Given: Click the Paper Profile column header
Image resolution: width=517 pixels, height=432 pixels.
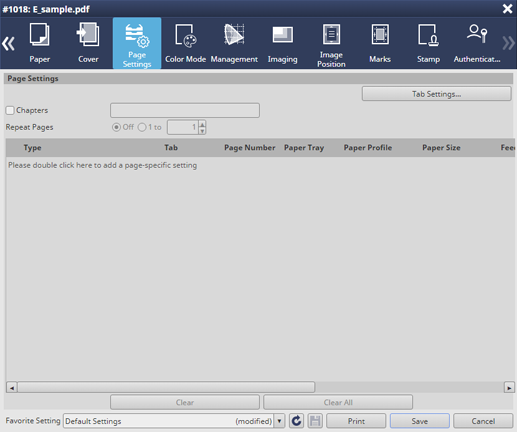Looking at the screenshot, I should click(368, 148).
